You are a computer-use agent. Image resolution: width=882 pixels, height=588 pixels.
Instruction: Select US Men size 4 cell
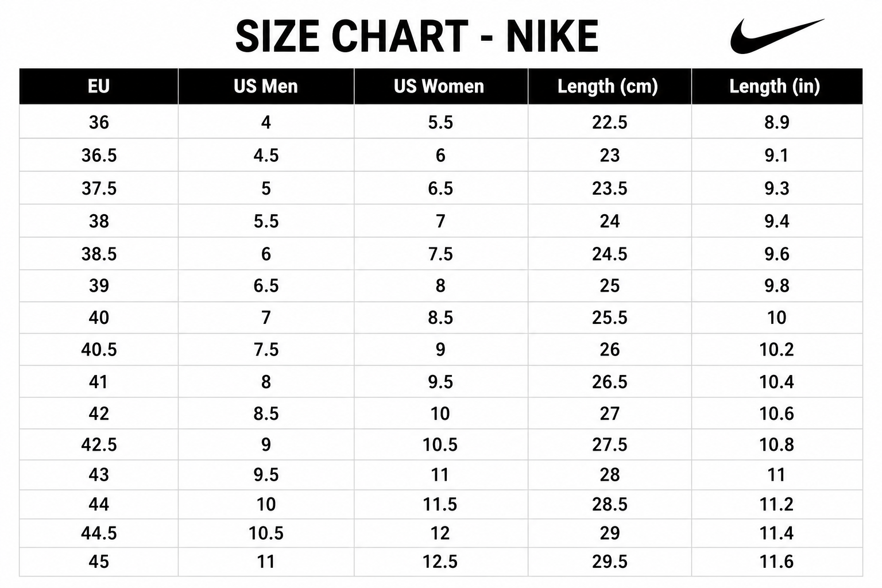point(266,122)
